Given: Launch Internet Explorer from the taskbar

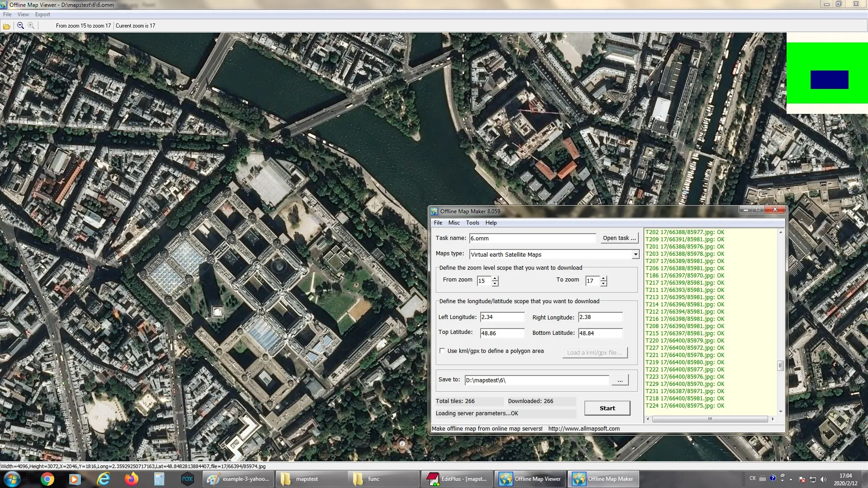Looking at the screenshot, I should coord(104,479).
